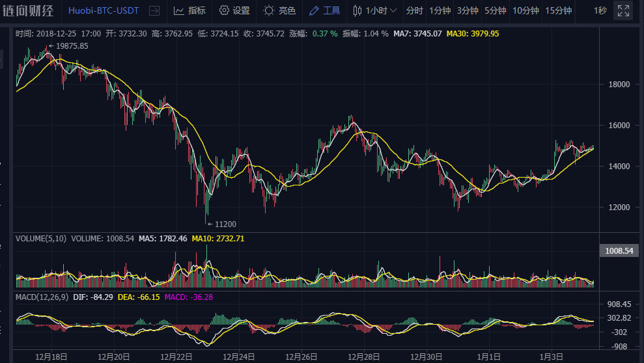Click the DIF: -84.29 value
Image resolution: width=644 pixels, height=363 pixels.
click(93, 297)
